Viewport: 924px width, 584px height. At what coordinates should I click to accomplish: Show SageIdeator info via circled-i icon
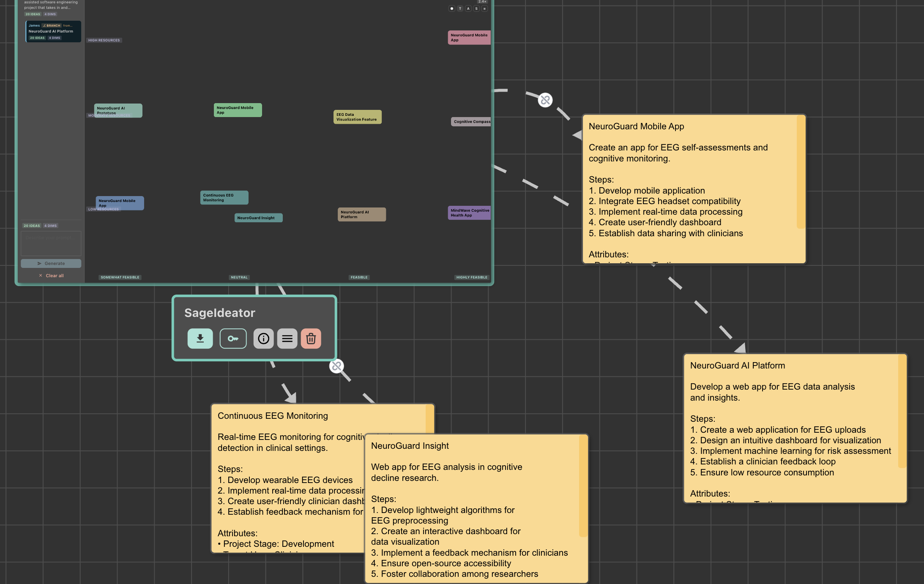click(x=263, y=338)
